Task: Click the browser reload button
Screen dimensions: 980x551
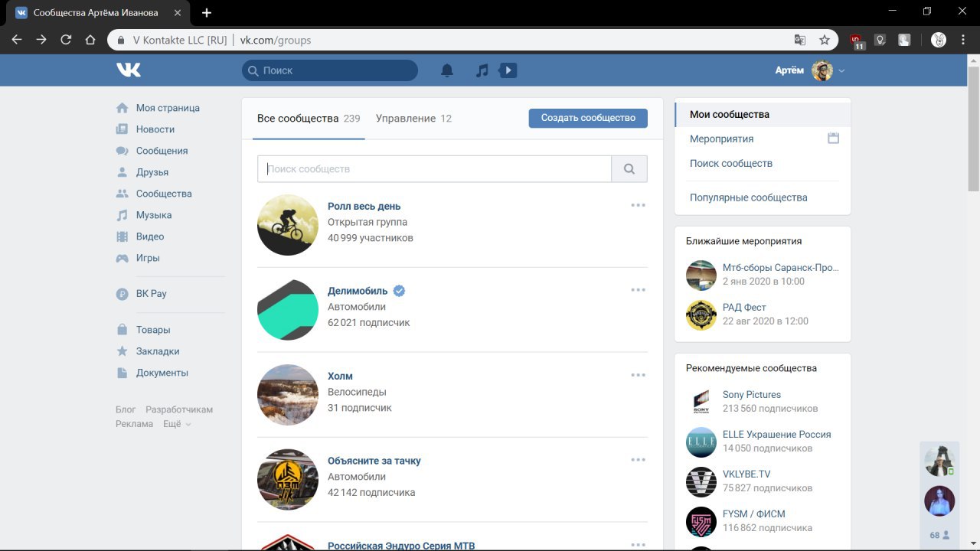Action: pos(66,40)
